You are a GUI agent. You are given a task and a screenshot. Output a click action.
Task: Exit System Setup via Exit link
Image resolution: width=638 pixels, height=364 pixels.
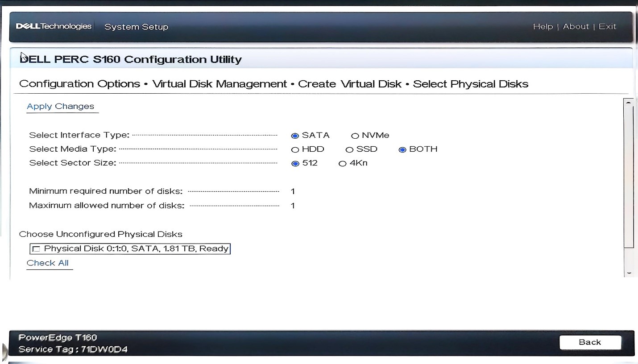pos(608,26)
